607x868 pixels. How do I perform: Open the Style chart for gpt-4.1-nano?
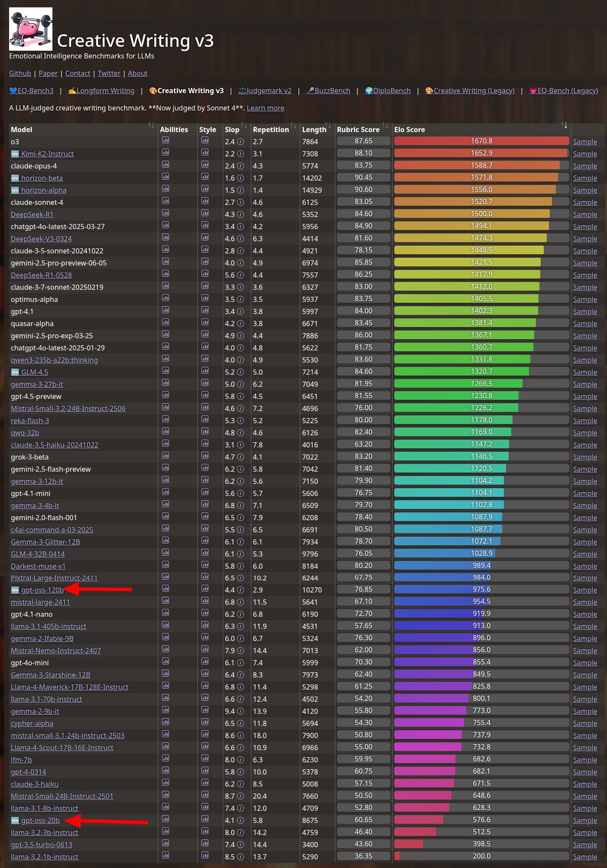coord(205,613)
